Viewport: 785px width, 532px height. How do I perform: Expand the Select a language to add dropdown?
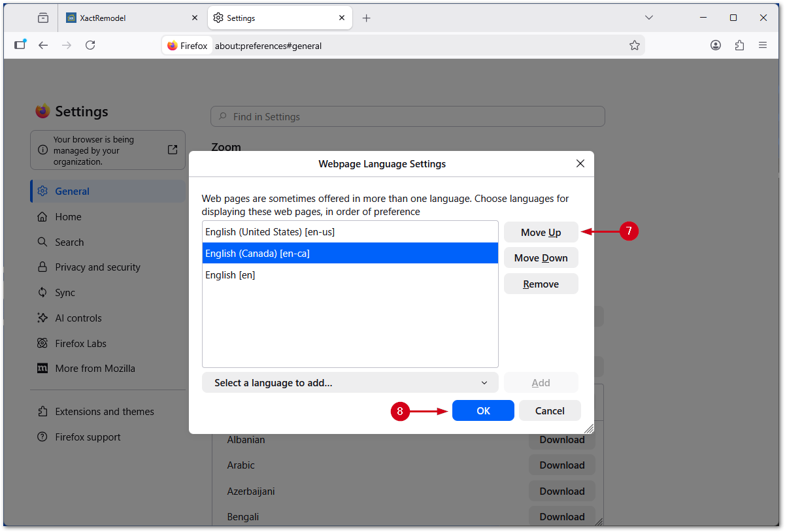click(x=350, y=382)
